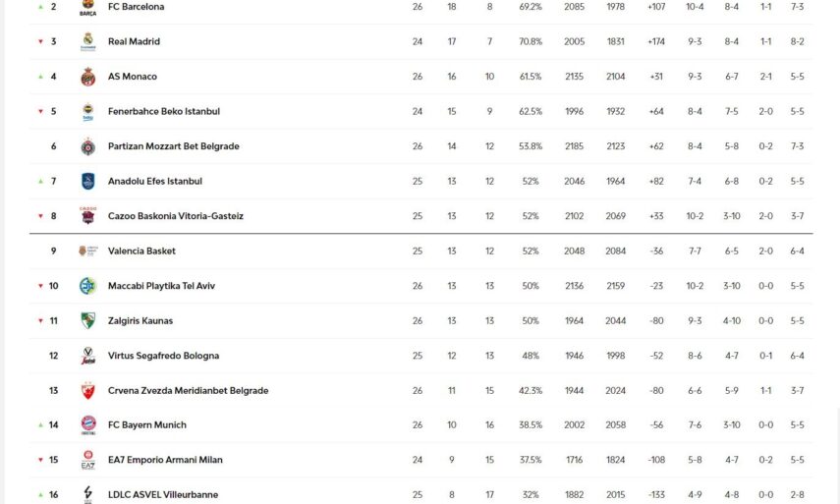The image size is (840, 504).
Task: Open Cazoo Baskonia Vitoria-Gasteiz team page
Action: 175,216
